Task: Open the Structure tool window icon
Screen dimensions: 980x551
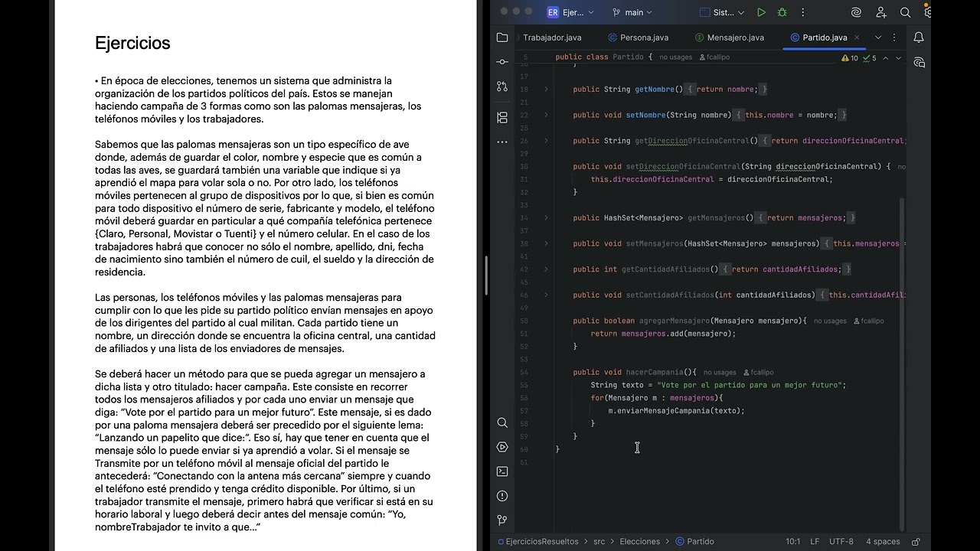Action: click(502, 117)
